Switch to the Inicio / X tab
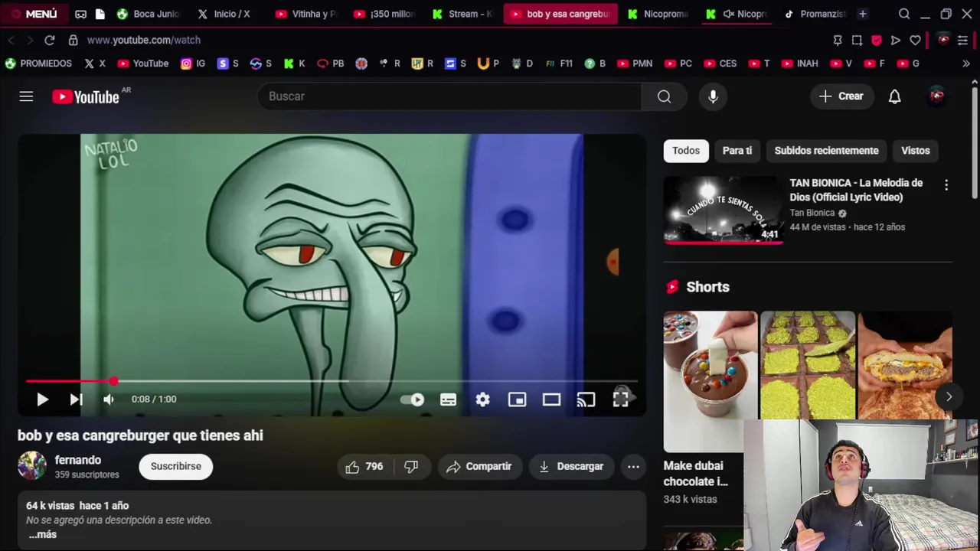Image resolution: width=980 pixels, height=551 pixels. [x=224, y=14]
